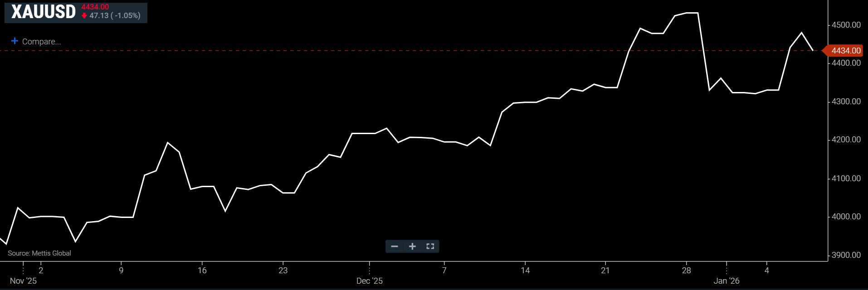Click the Dec '25 month marker

pyautogui.click(x=369, y=281)
